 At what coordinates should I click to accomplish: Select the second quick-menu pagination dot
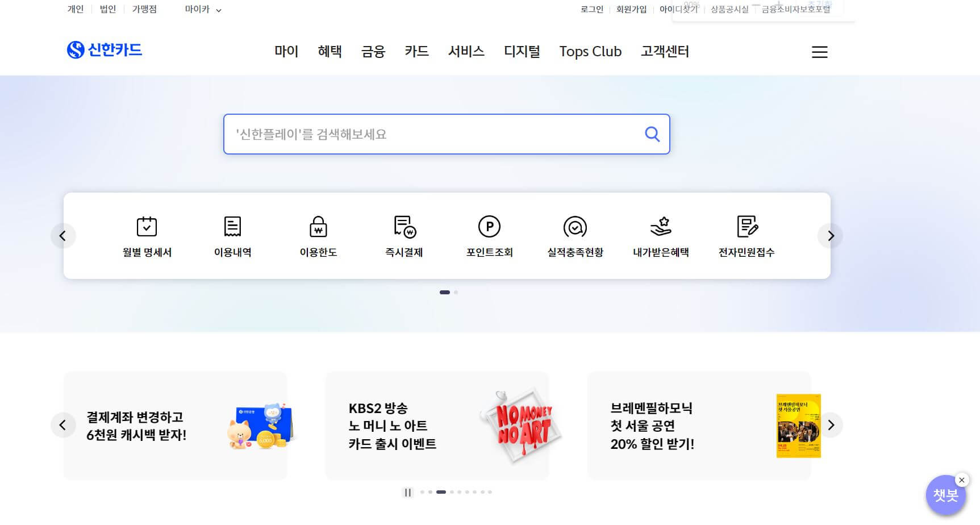click(x=456, y=292)
